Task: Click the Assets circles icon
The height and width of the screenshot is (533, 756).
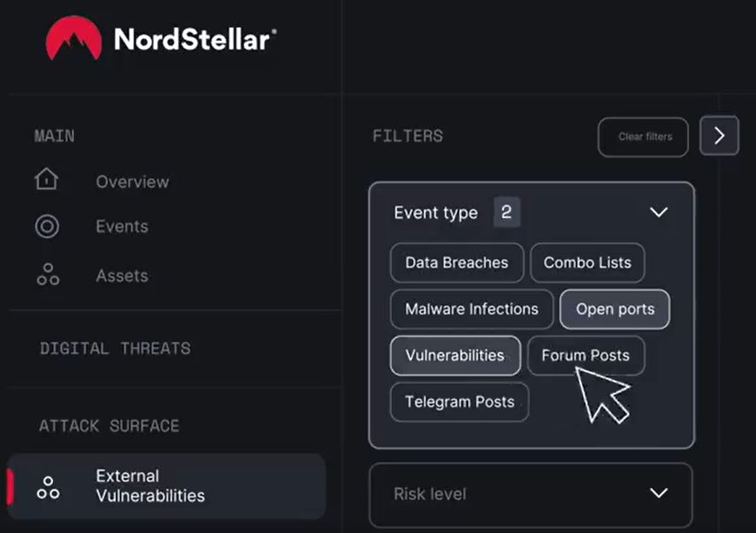Action: [x=48, y=275]
